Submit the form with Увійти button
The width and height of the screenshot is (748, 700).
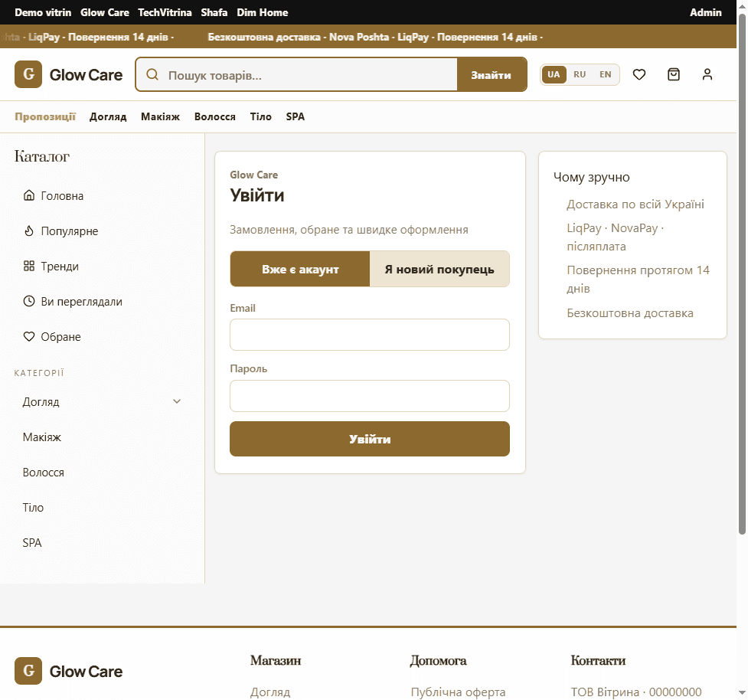pyautogui.click(x=370, y=439)
